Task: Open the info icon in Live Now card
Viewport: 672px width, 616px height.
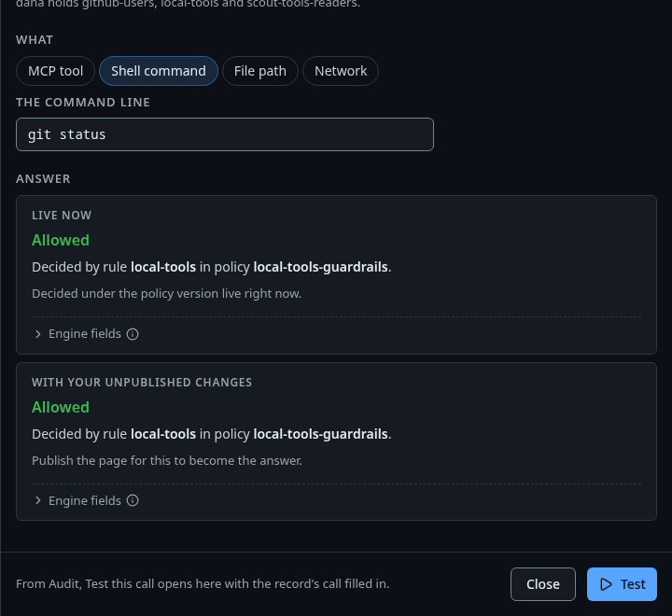Action: (133, 334)
